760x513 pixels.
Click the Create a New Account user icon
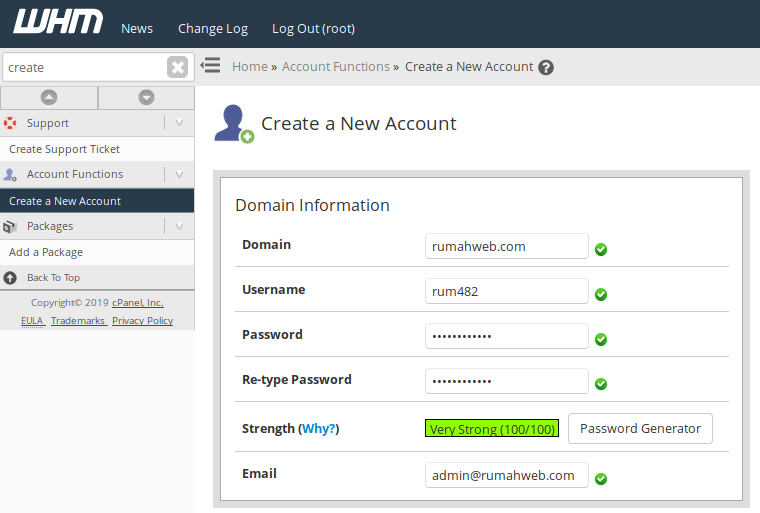(234, 124)
